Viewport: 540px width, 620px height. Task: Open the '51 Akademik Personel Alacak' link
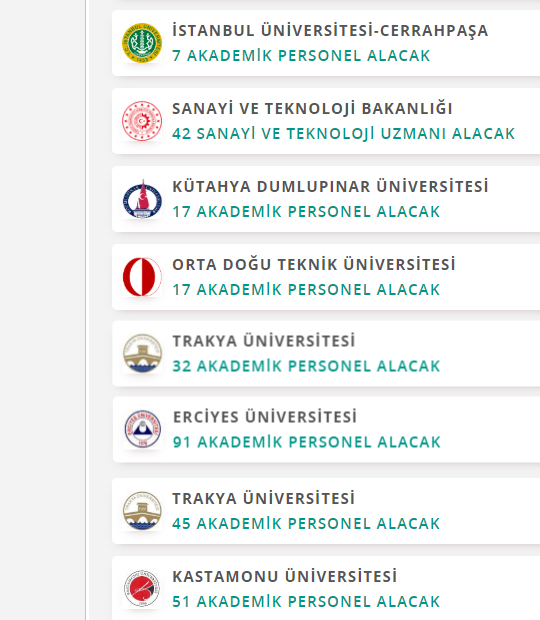pyautogui.click(x=306, y=601)
